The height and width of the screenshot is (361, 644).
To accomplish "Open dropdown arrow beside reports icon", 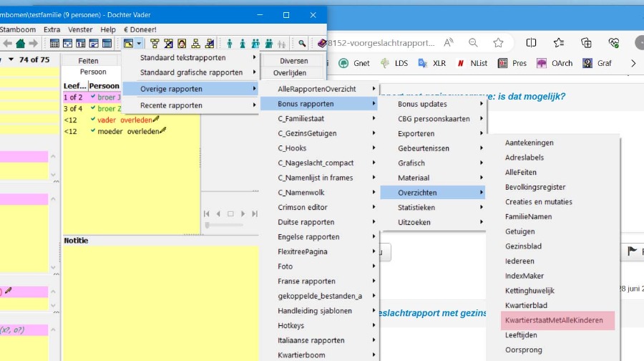I will pos(139,44).
